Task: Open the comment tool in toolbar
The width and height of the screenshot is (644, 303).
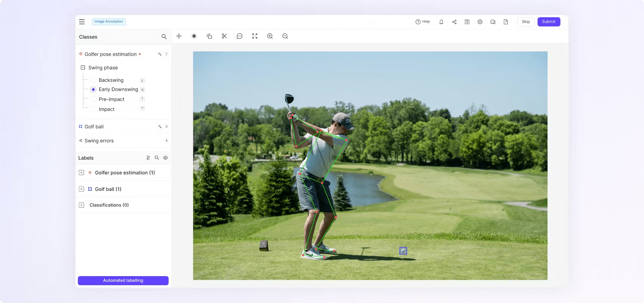Action: [x=239, y=36]
